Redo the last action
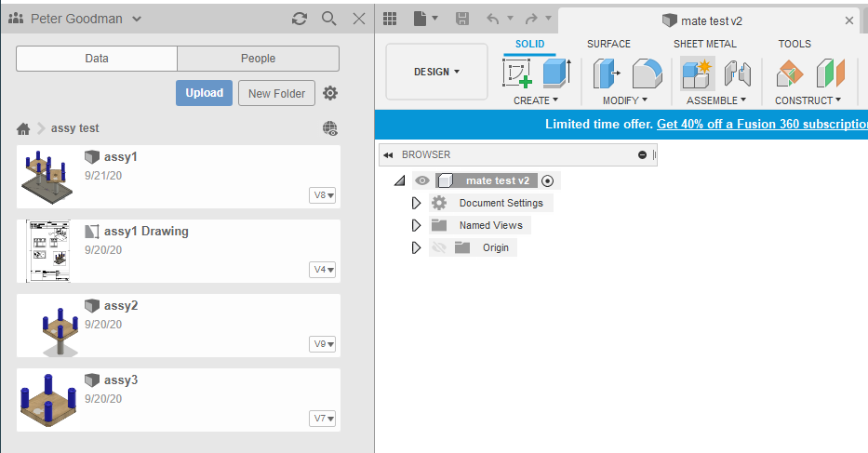This screenshot has height=453, width=868. 531,19
